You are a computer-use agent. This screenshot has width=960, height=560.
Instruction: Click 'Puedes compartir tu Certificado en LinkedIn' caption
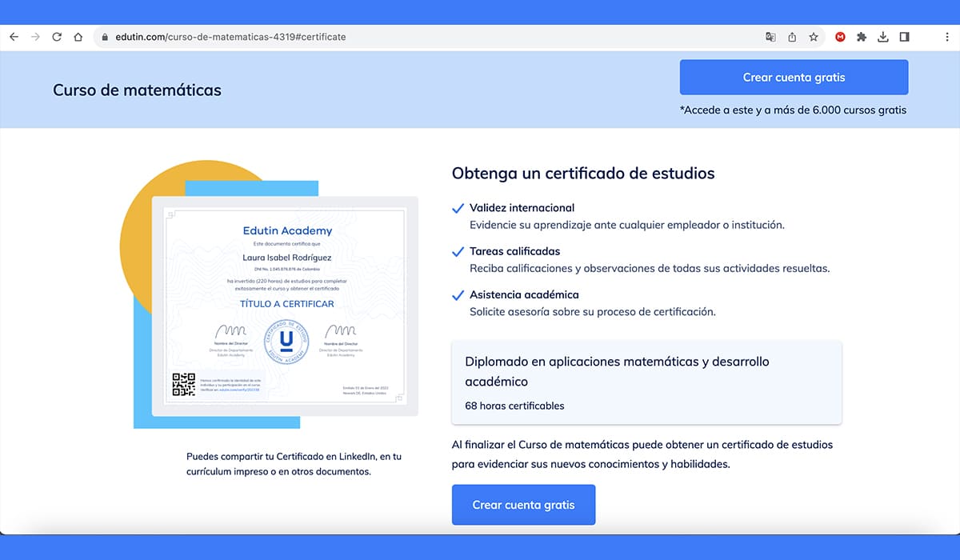[294, 464]
